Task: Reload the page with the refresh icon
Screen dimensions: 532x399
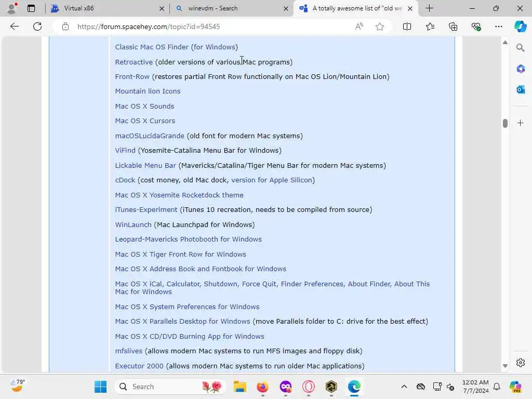Action: pyautogui.click(x=37, y=26)
